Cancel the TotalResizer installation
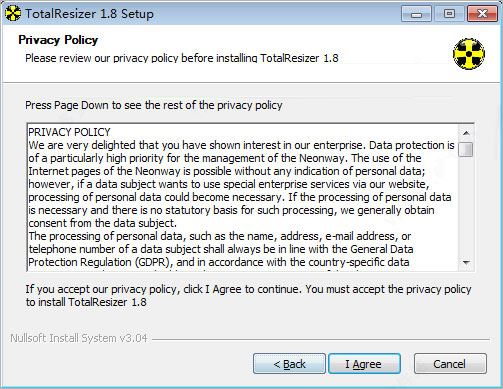 [x=450, y=364]
